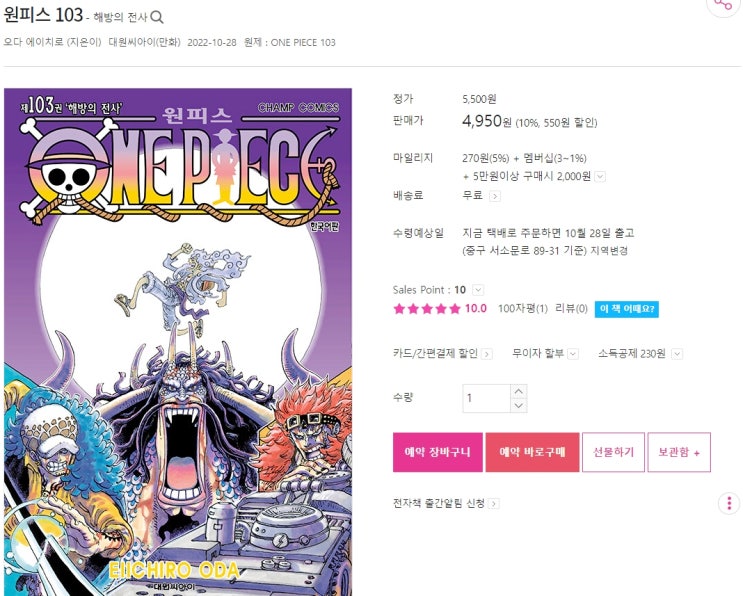Expand the 5만원이상 구매시 mileage details

coord(600,177)
